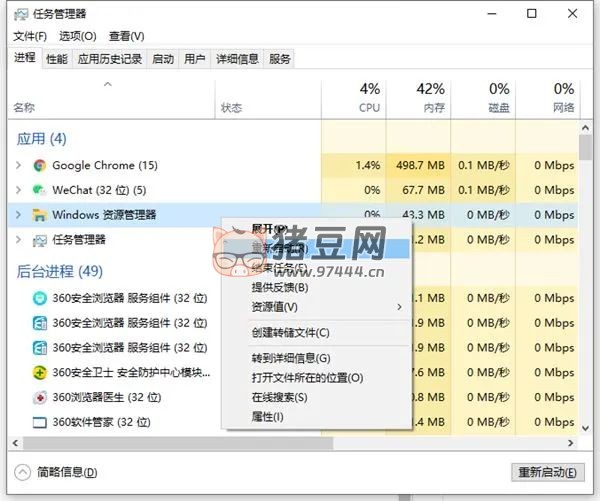Image resolution: width=600 pixels, height=501 pixels.
Task: Click the 360软件管家 process icon
Action: click(39, 422)
